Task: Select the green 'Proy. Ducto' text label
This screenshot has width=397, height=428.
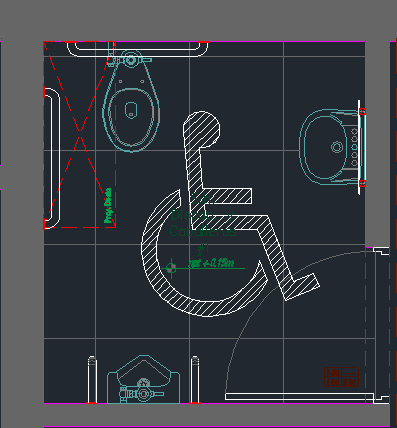Action: coord(108,205)
